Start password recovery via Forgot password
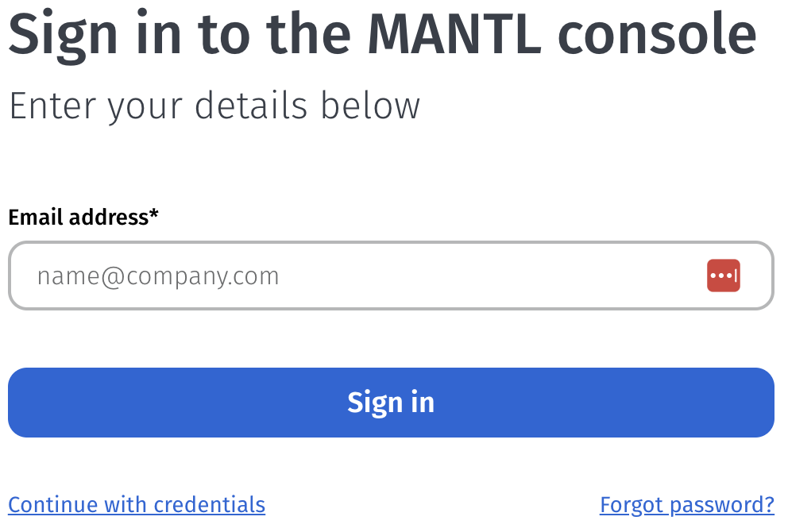This screenshot has width=788, height=532. pos(686,505)
